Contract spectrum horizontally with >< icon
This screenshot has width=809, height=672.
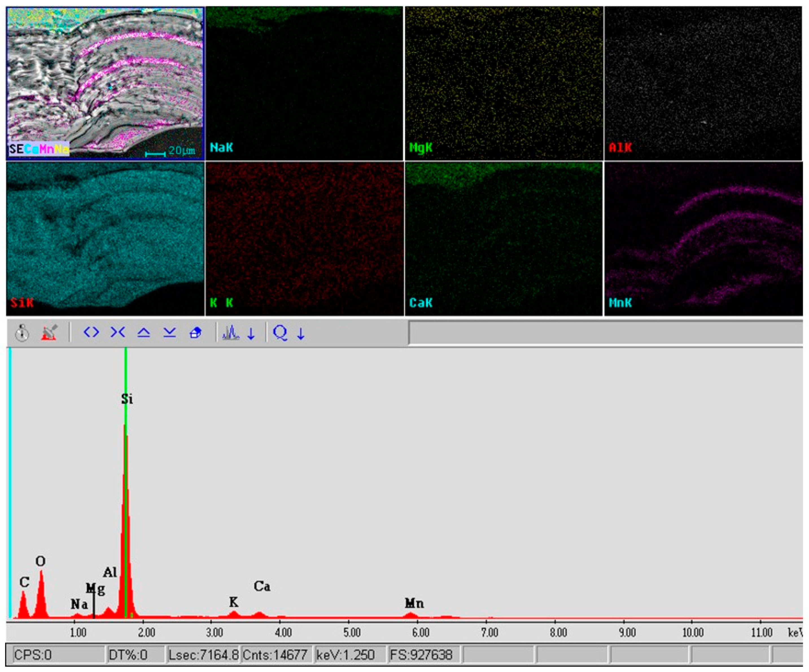pos(118,332)
